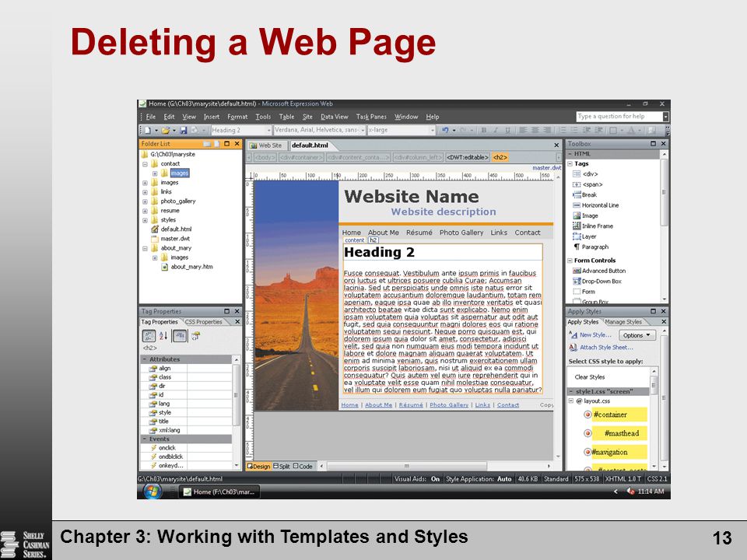Collapse the Form Controls section in Toolbox
747x560 pixels.
[x=570, y=261]
